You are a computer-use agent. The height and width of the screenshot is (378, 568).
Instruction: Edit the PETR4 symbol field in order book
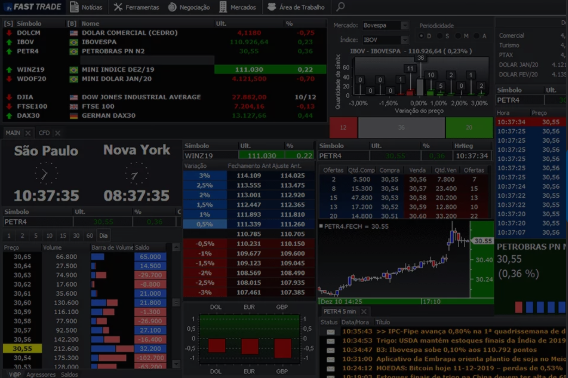(x=343, y=155)
